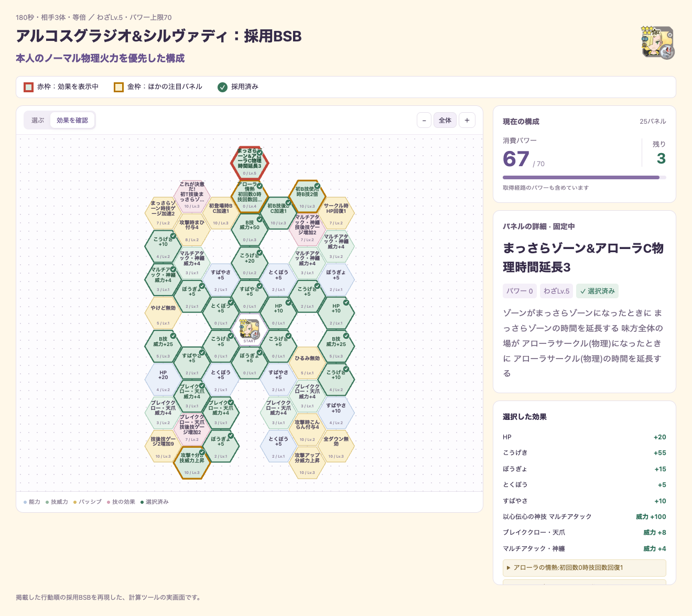Click the 赤枠 red frame legend swatch

pyautogui.click(x=29, y=87)
